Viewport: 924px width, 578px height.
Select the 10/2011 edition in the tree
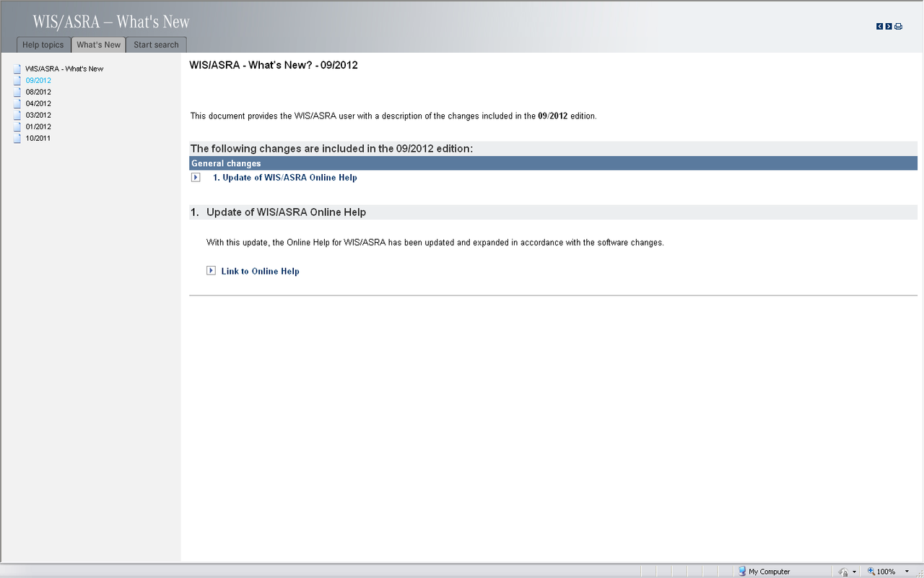(x=38, y=138)
